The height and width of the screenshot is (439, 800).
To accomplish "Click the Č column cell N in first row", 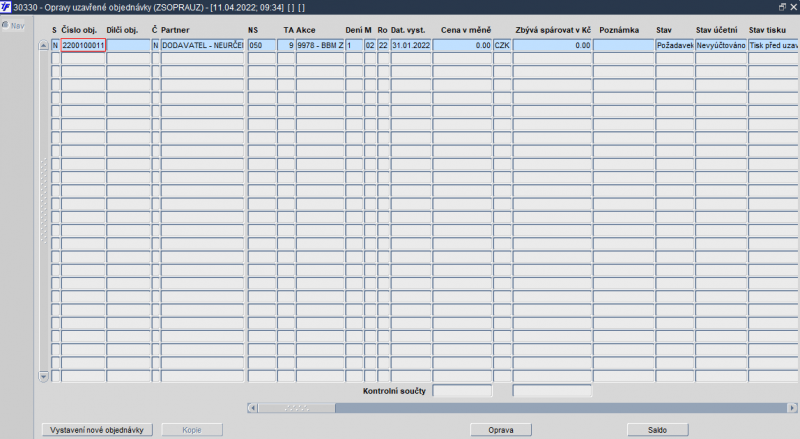I will pos(156,45).
